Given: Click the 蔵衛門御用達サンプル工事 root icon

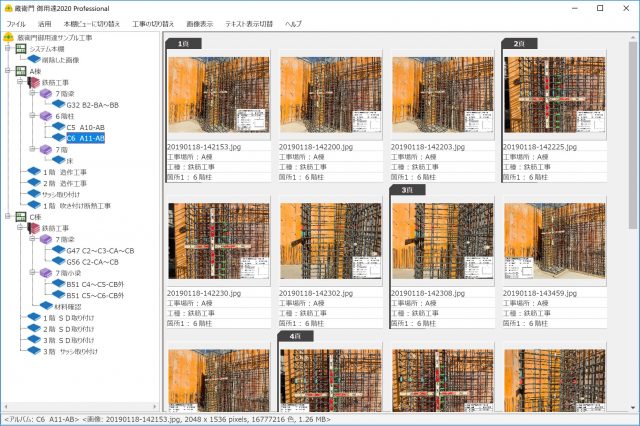Looking at the screenshot, I should point(9,37).
